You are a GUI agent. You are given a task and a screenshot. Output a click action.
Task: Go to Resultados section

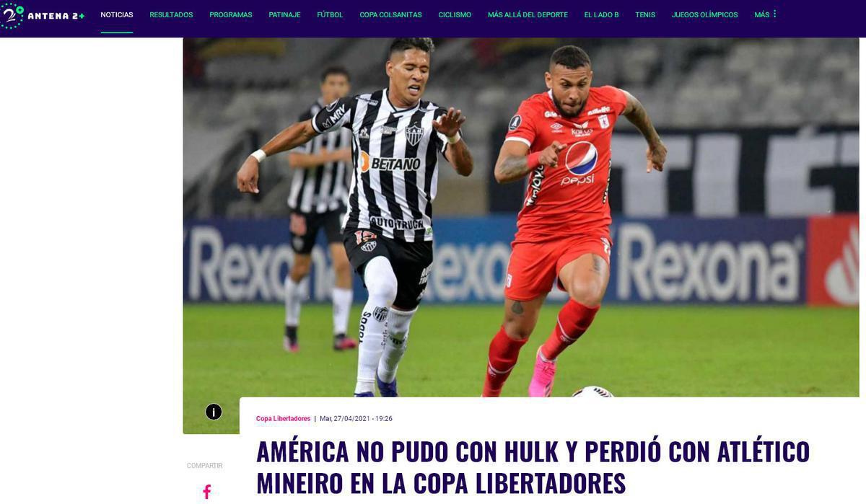pyautogui.click(x=171, y=14)
